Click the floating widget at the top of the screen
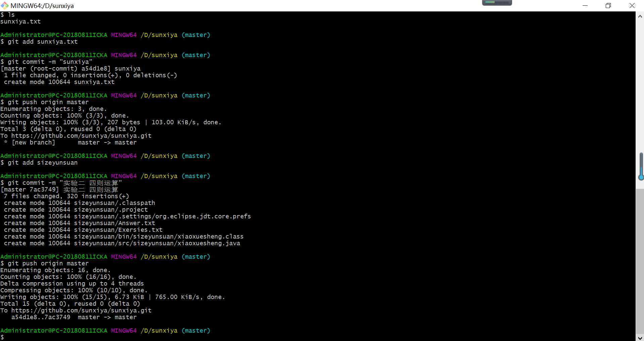The image size is (644, 341). [497, 3]
